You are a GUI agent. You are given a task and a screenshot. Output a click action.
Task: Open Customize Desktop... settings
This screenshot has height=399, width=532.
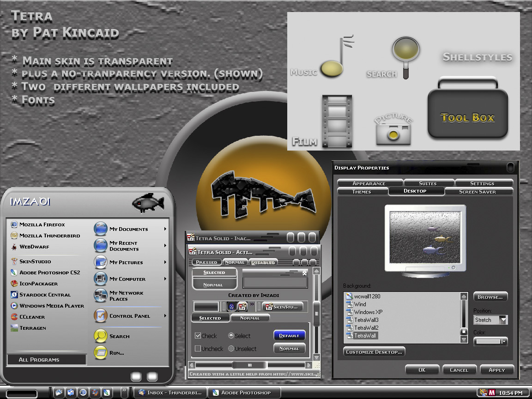tap(374, 352)
